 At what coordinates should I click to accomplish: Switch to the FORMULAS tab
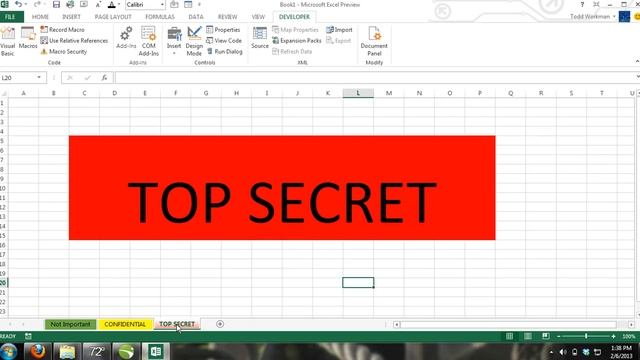click(160, 17)
